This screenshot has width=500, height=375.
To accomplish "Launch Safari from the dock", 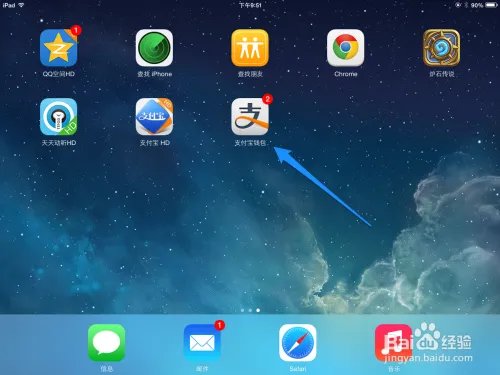I will 298,343.
